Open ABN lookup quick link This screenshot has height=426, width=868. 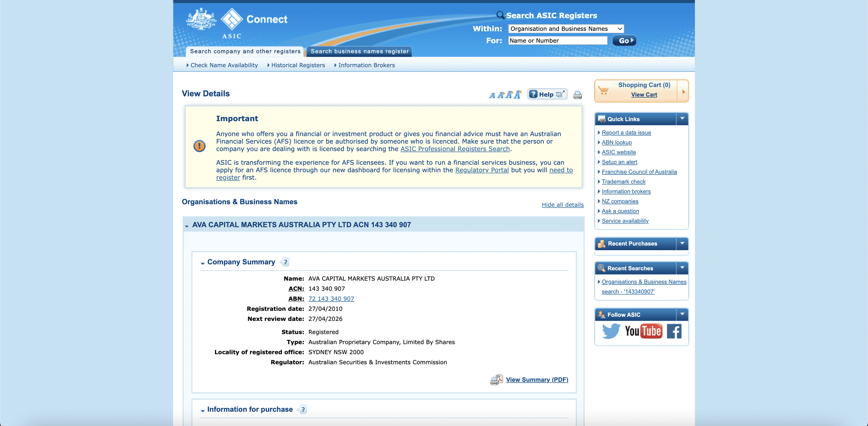click(617, 142)
